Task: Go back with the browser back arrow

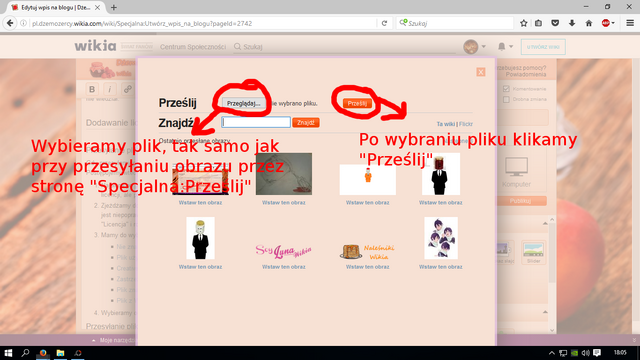Action: 10,23
